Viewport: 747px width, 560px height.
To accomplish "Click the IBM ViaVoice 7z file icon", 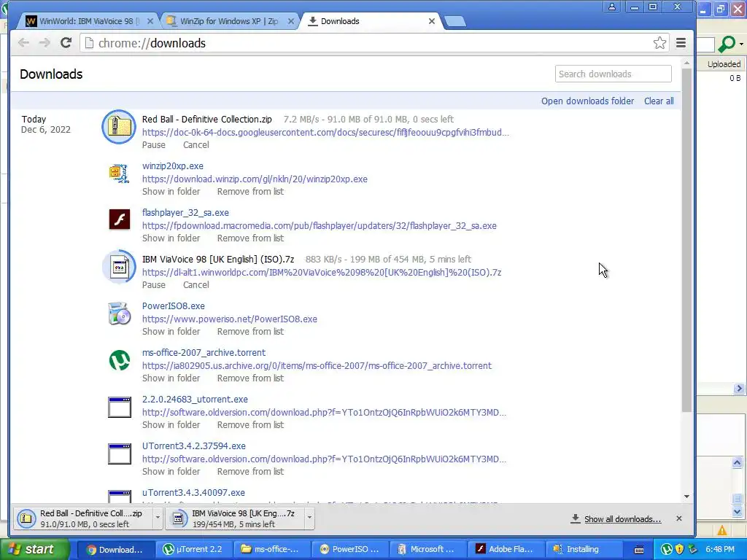I will click(119, 267).
